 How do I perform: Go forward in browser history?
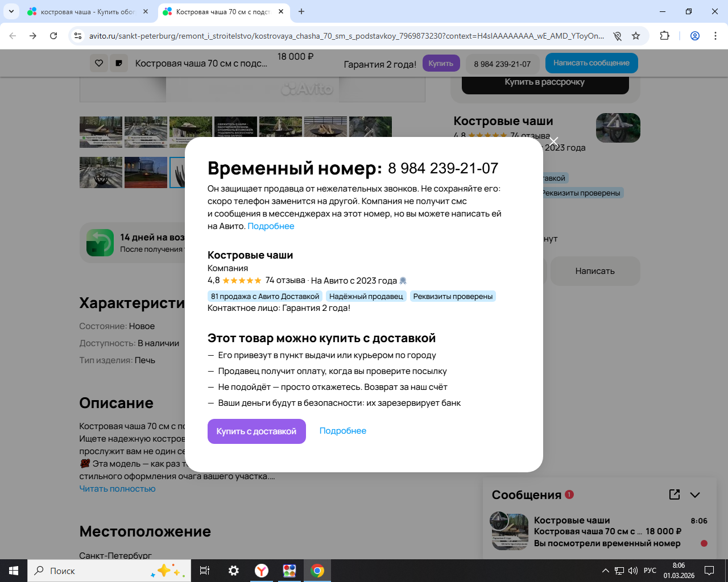(33, 36)
